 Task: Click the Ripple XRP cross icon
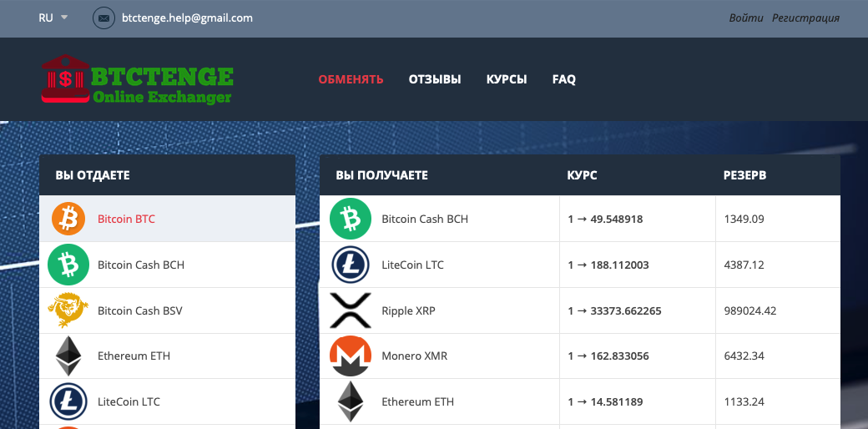[350, 310]
